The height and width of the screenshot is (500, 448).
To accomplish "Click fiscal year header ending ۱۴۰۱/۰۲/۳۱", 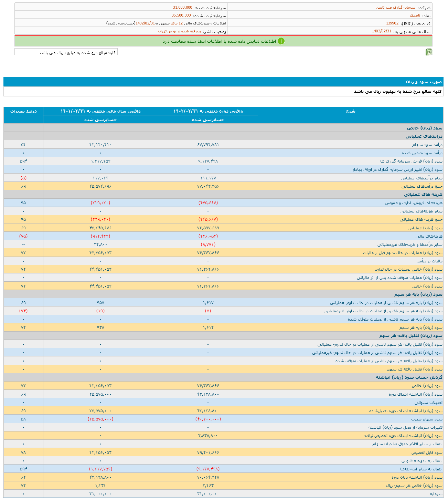I will point(100,111).
